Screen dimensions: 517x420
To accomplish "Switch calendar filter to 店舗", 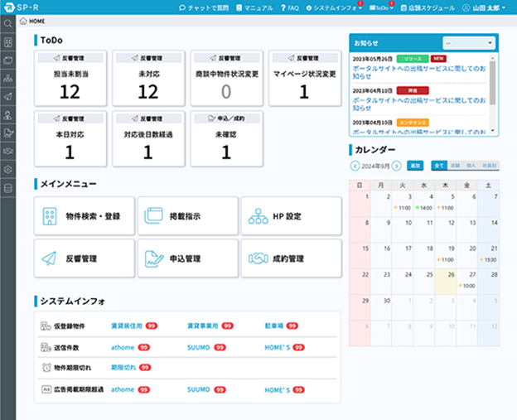I will coord(455,166).
